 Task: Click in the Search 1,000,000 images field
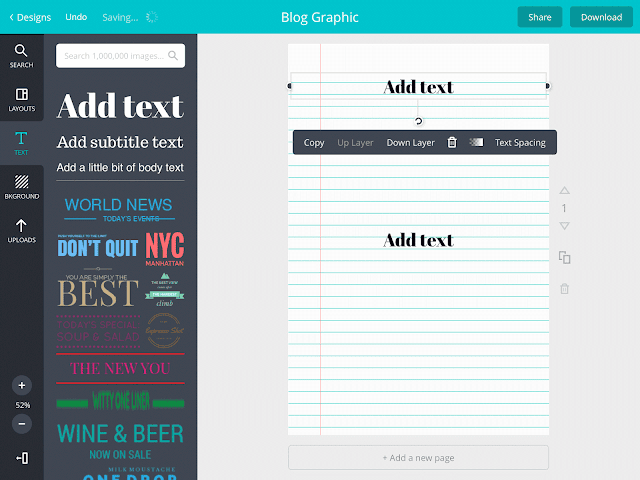point(120,56)
